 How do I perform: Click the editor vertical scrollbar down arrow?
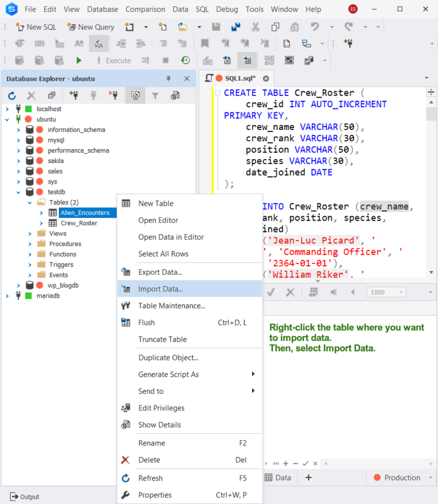pyautogui.click(x=431, y=273)
